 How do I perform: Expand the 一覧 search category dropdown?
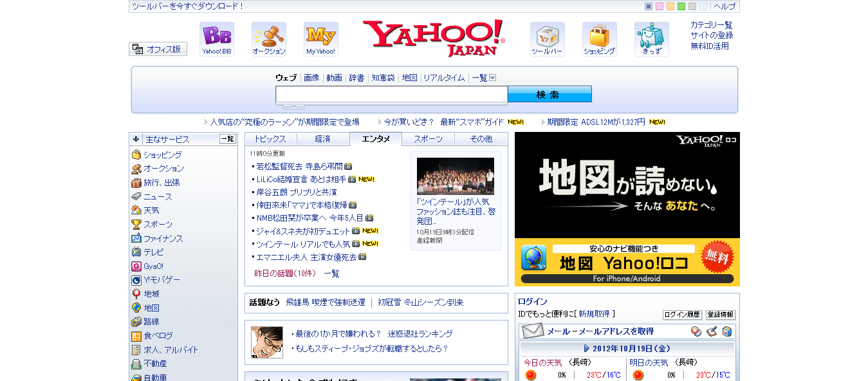(x=493, y=78)
